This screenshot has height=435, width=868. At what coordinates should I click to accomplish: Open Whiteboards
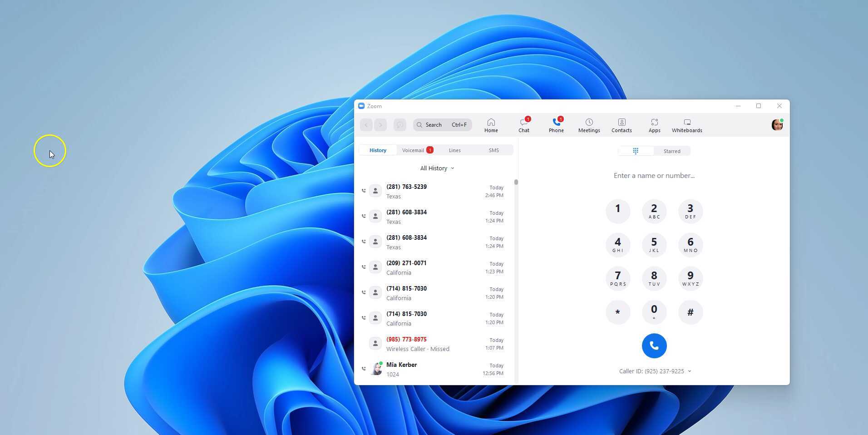[687, 125]
